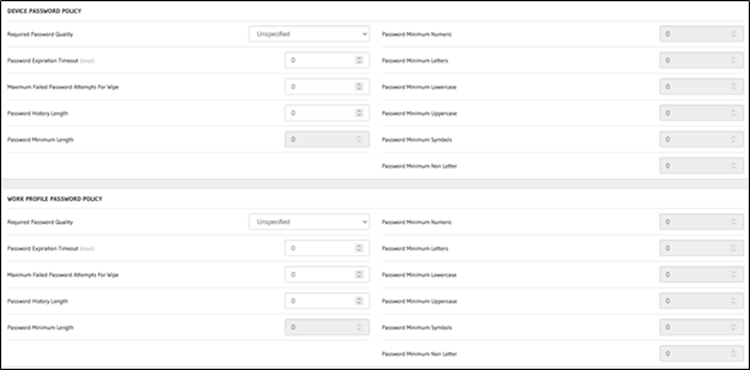
Task: Click Work Profile Password History Length stepper
Action: pos(359,301)
